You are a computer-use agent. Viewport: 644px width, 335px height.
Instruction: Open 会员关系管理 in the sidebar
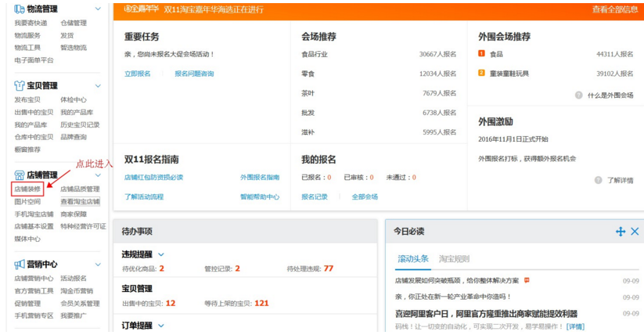coord(80,304)
